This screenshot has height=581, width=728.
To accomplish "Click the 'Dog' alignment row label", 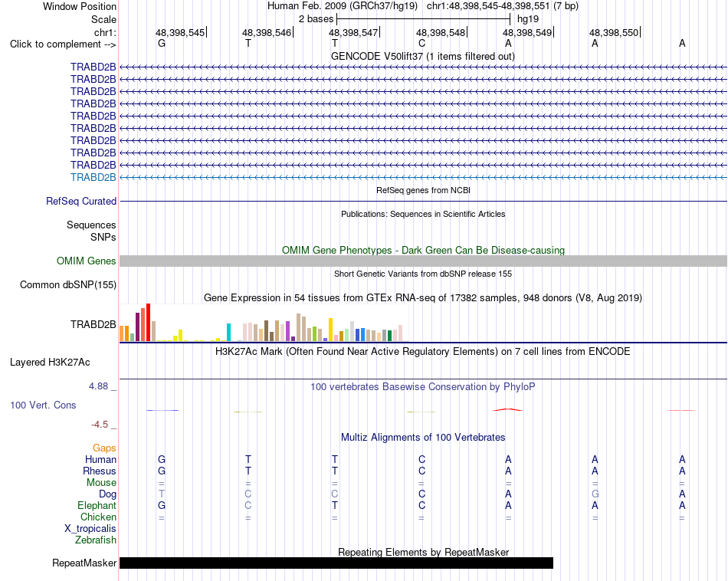I will [107, 494].
